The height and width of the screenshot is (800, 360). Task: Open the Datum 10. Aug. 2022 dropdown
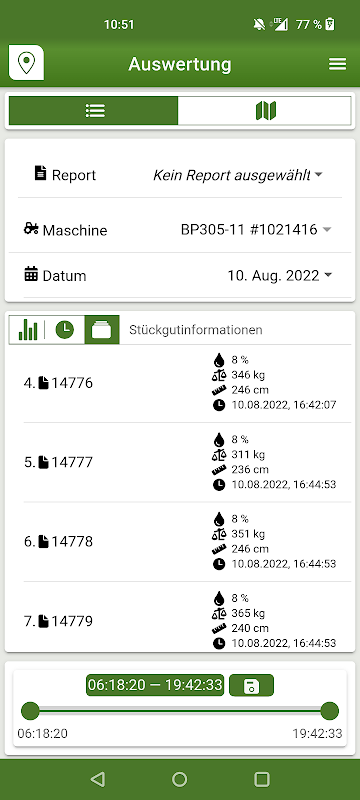pos(279,276)
